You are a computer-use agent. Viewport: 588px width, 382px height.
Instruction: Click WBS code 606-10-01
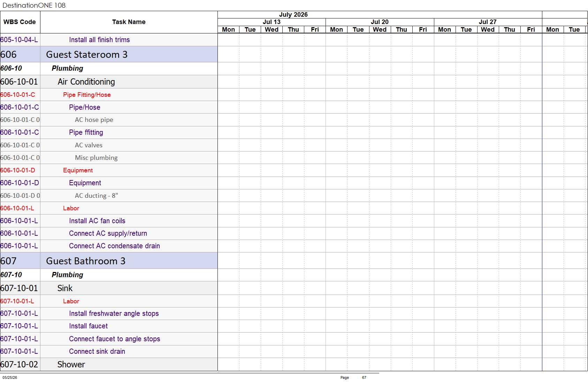pyautogui.click(x=19, y=82)
